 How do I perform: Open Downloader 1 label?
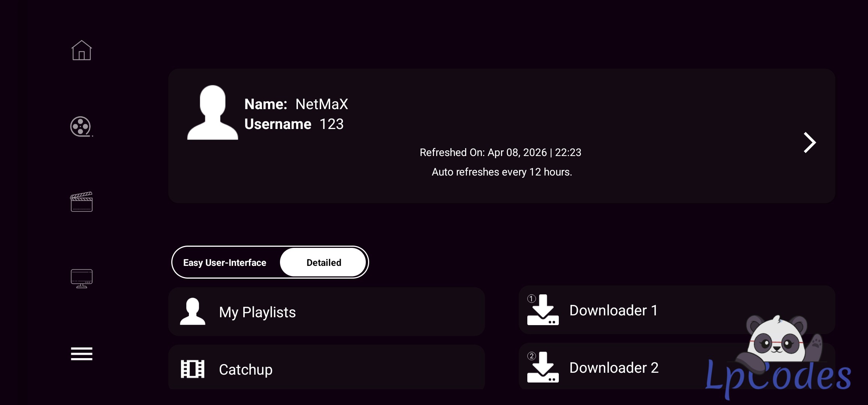(613, 310)
